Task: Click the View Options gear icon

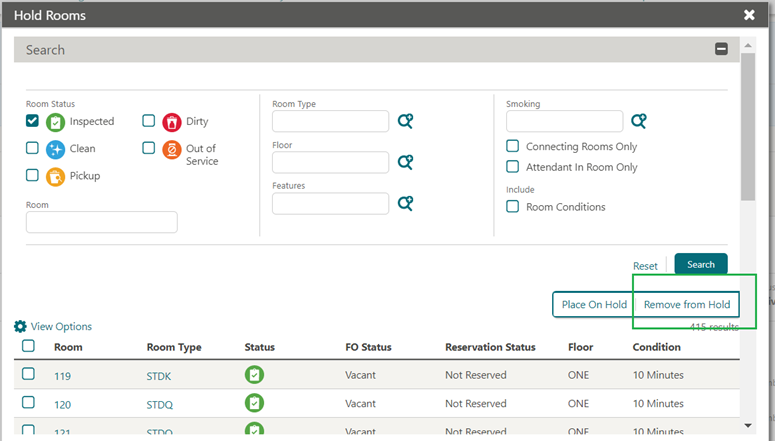Action: [20, 326]
